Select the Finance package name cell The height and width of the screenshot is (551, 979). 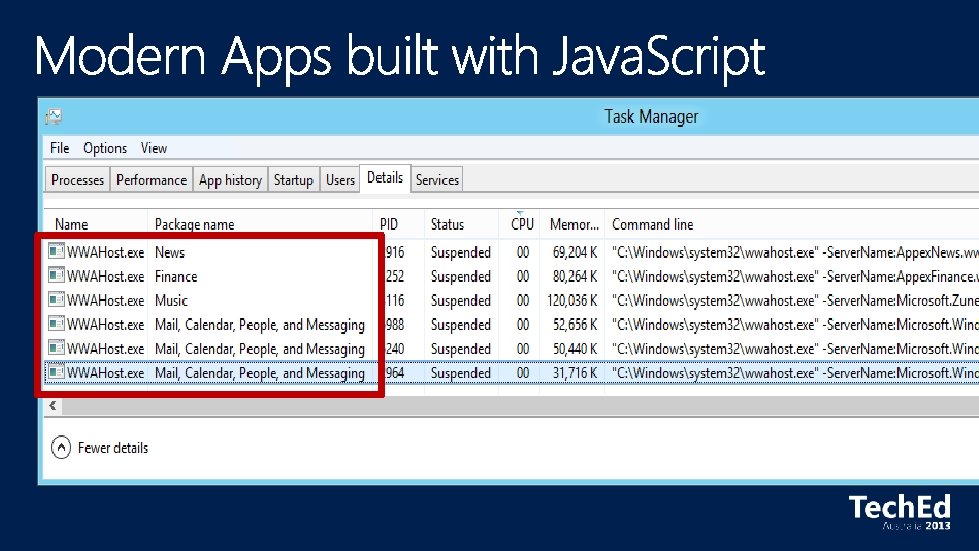click(x=176, y=276)
